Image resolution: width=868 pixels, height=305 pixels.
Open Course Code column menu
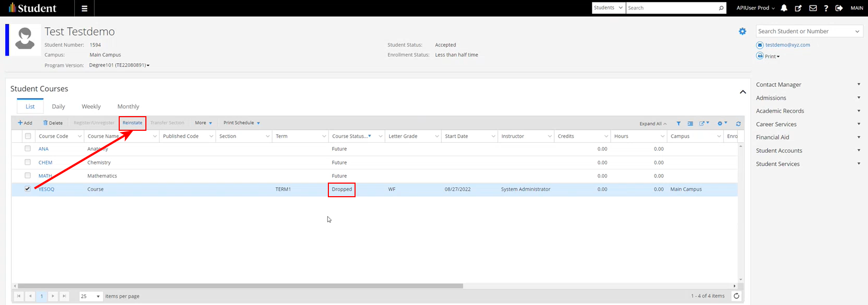pos(79,136)
